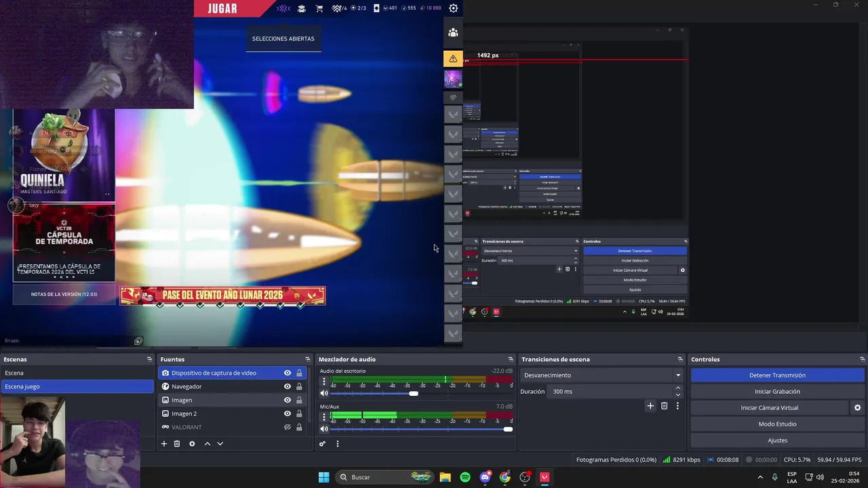Increase transition duration with up arrow
Image resolution: width=868 pixels, height=488 pixels.
click(x=677, y=388)
